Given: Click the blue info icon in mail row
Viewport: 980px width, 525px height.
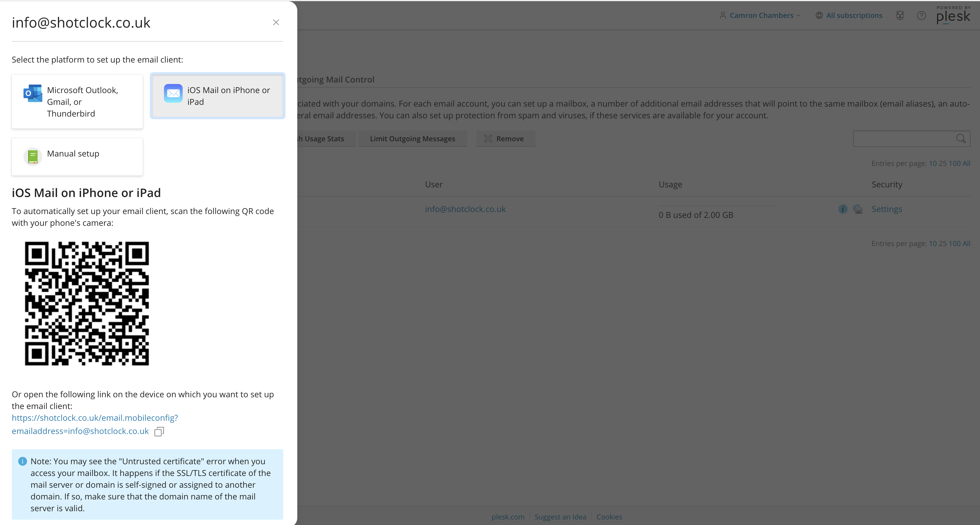Looking at the screenshot, I should (843, 209).
